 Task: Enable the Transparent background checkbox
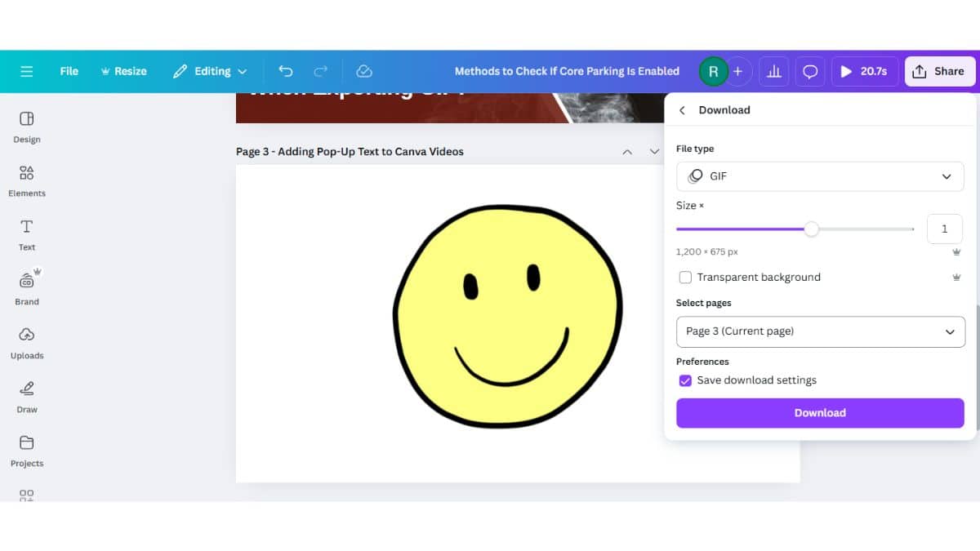click(x=685, y=278)
